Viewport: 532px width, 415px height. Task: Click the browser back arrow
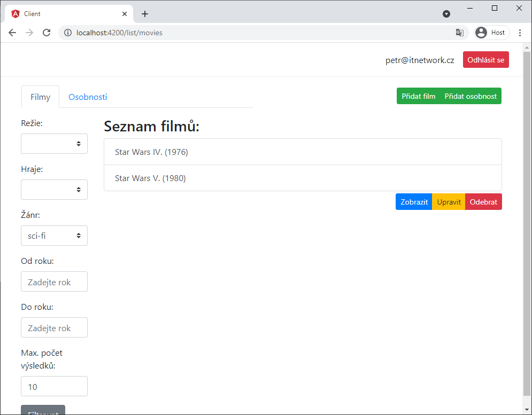click(12, 33)
